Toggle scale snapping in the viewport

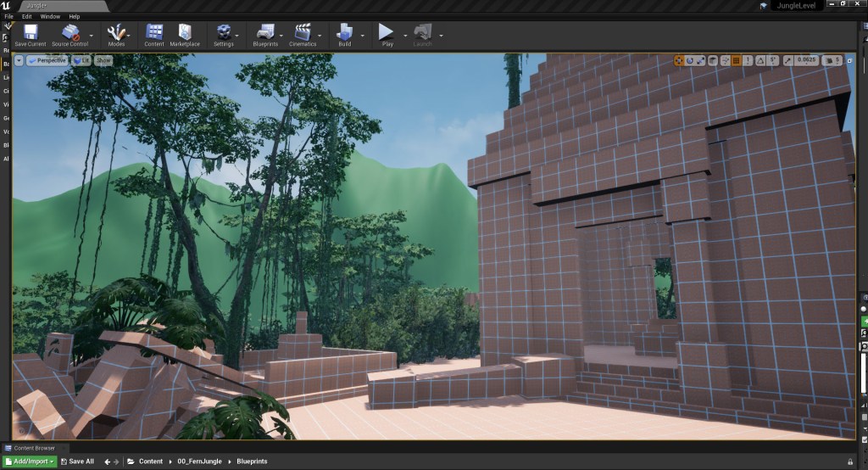point(788,60)
